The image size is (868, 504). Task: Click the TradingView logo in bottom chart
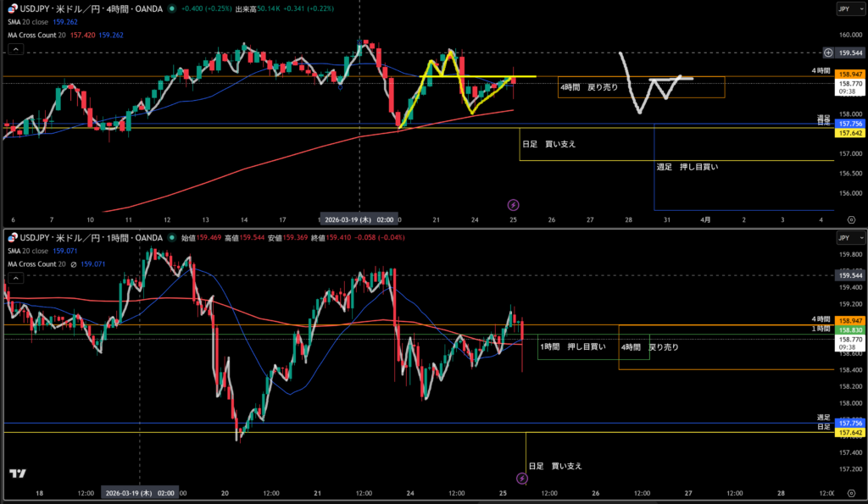tap(16, 474)
